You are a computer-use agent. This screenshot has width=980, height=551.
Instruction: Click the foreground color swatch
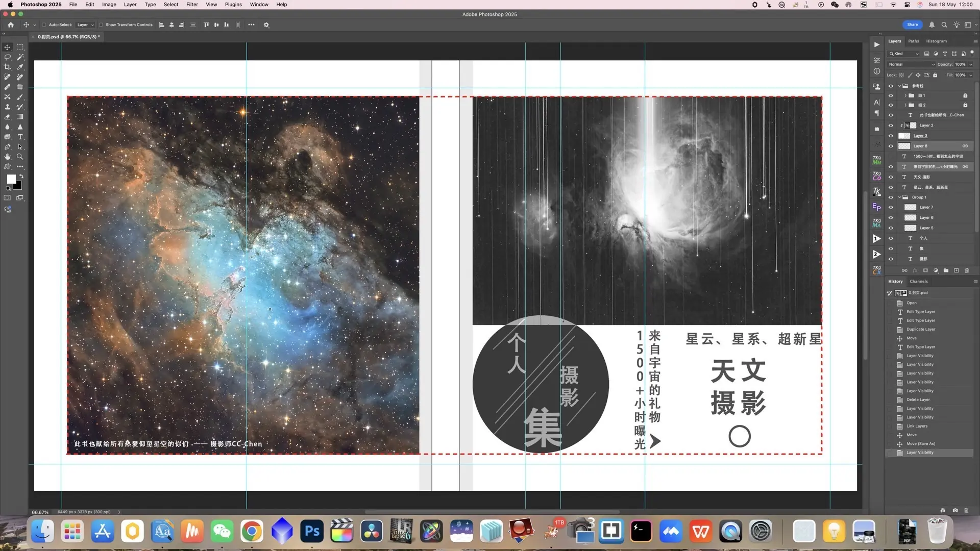(11, 179)
